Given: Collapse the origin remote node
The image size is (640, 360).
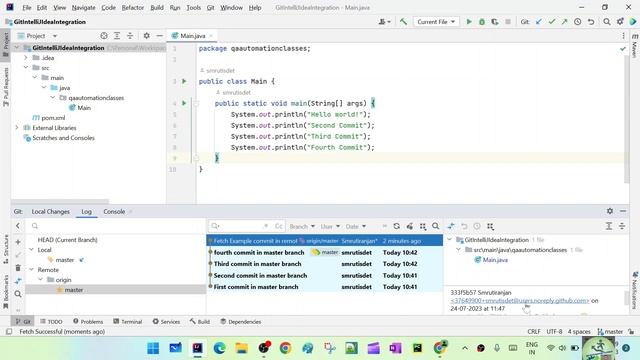Looking at the screenshot, I should [40, 280].
